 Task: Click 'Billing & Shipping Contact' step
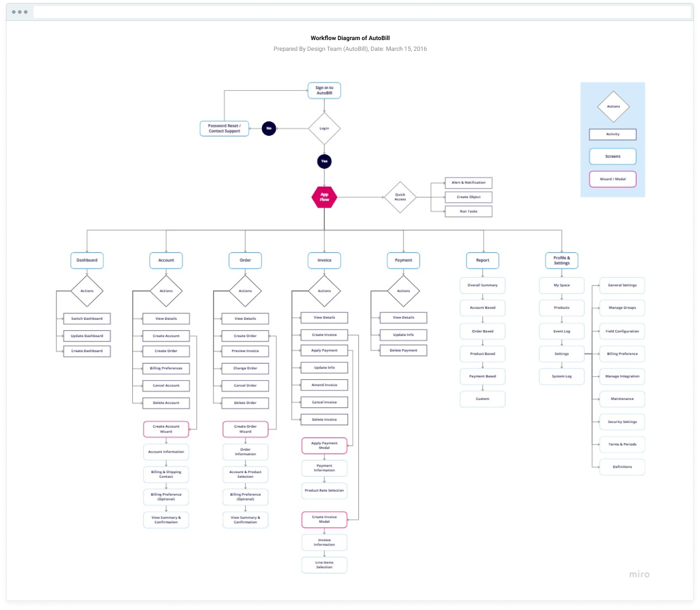[166, 474]
